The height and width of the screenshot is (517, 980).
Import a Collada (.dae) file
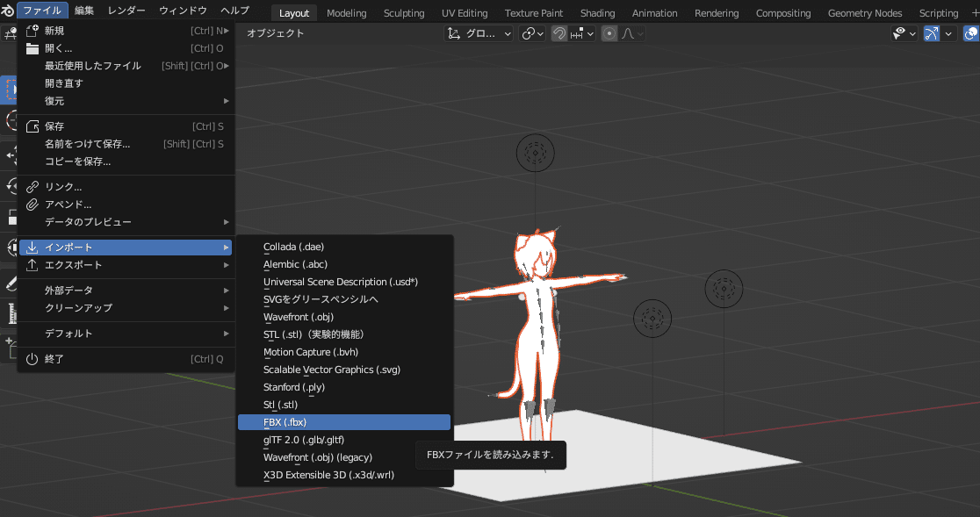coord(344,247)
